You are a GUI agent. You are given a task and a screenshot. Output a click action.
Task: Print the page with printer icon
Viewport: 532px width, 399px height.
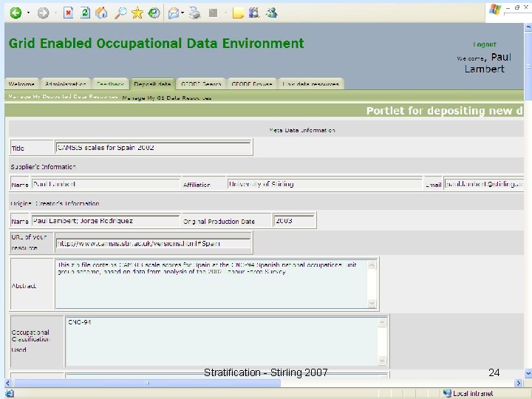[195, 13]
